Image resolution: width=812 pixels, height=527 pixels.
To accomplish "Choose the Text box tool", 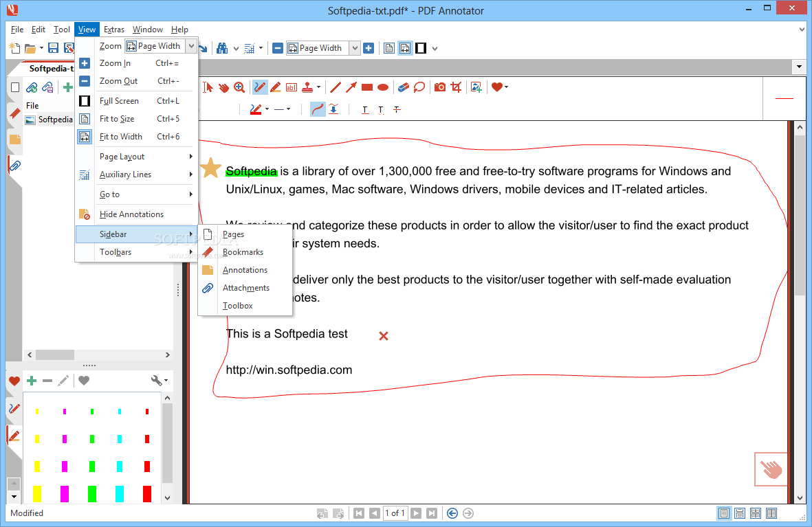I will [292, 87].
